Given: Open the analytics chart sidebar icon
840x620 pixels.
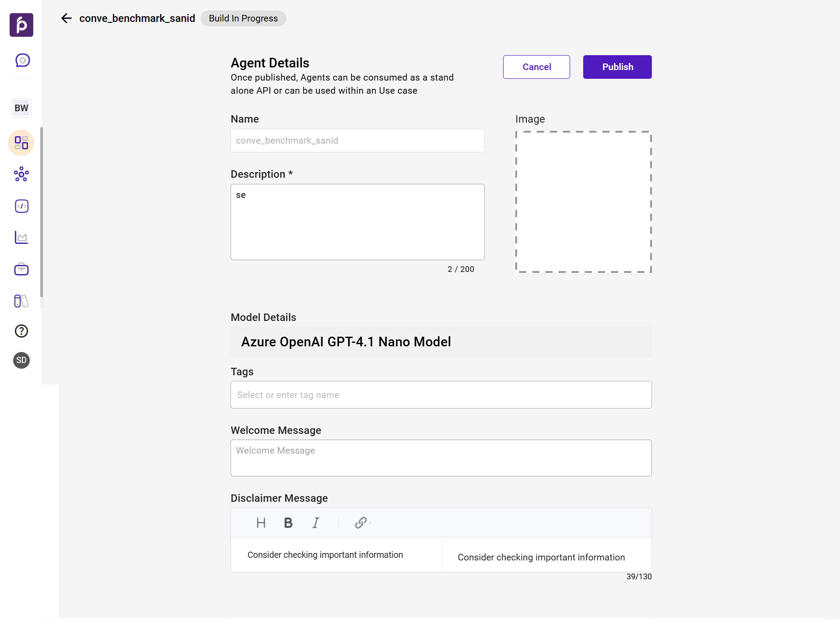Looking at the screenshot, I should click(x=21, y=238).
